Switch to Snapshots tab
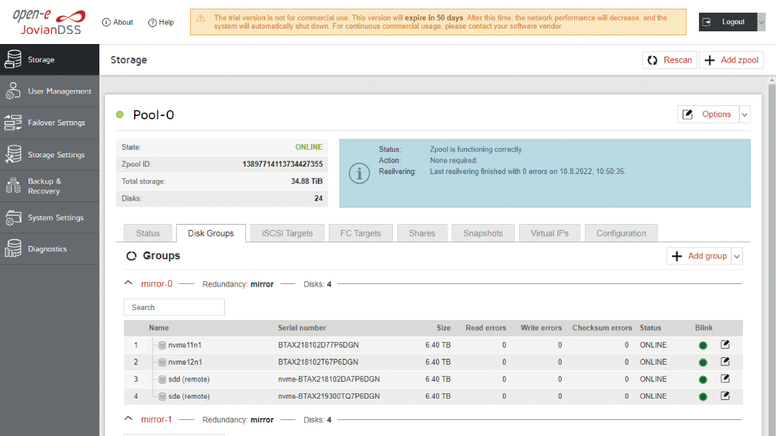776x436 pixels. 483,233
